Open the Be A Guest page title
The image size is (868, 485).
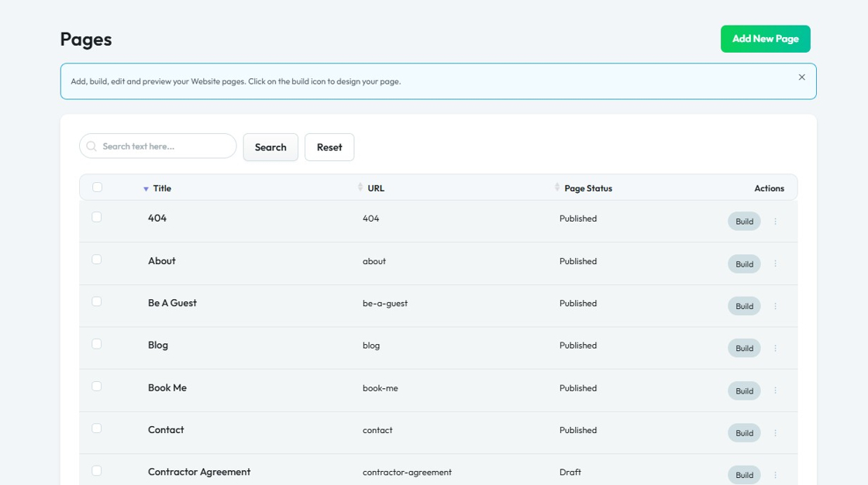click(172, 303)
